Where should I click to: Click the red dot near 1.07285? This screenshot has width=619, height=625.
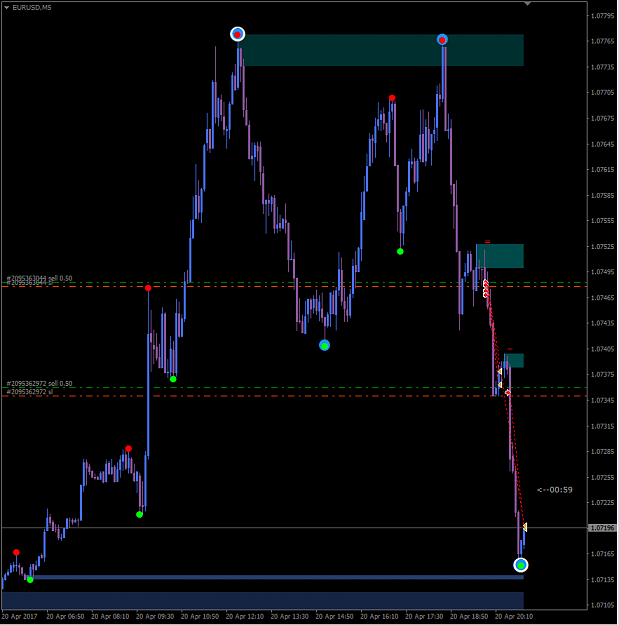pos(128,449)
